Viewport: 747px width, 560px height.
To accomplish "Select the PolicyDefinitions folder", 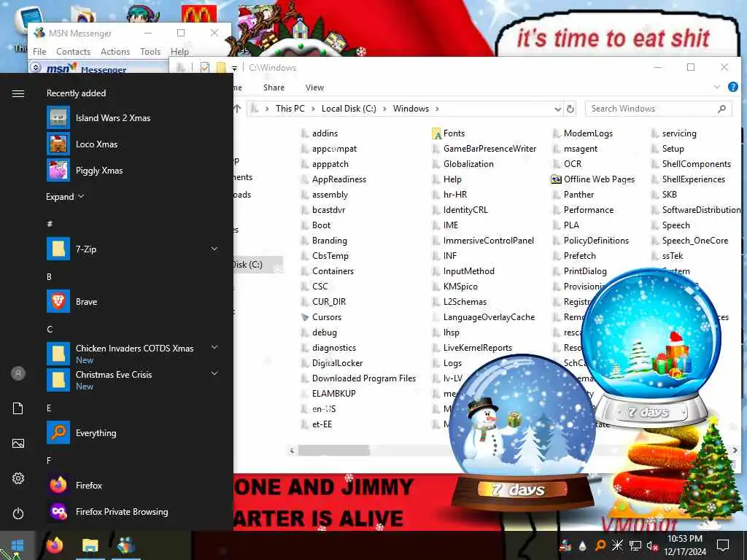I will coord(590,241).
